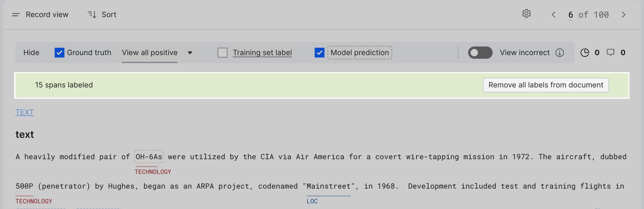Go to the next record arrow
The image size is (644, 209).
(623, 15)
